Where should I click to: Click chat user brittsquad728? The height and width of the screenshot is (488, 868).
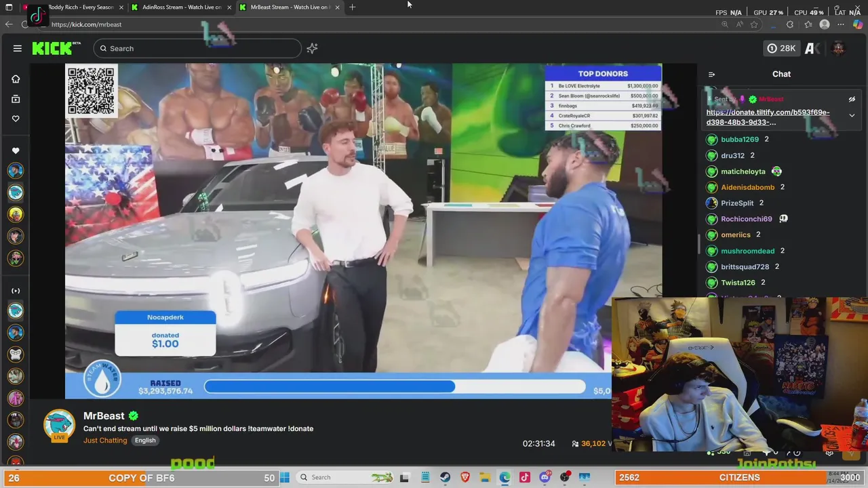pos(745,267)
